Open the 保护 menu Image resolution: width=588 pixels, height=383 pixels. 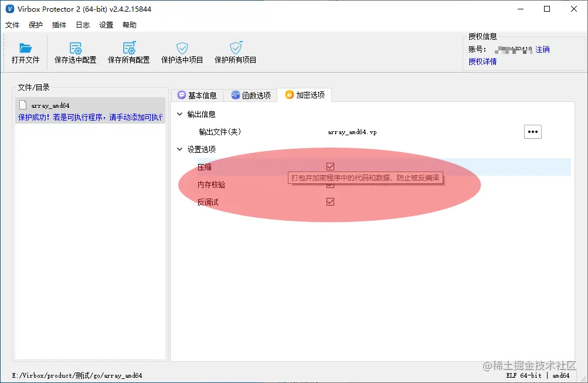(x=36, y=25)
